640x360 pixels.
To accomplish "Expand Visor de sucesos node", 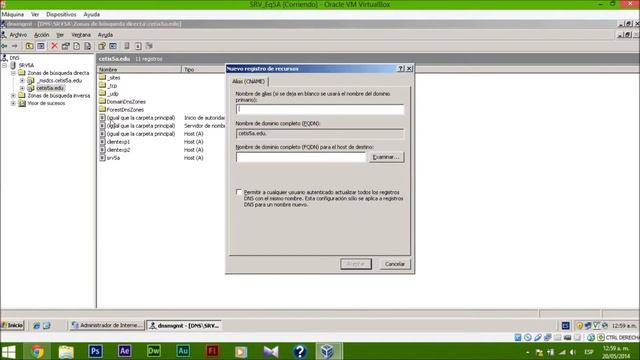I will tap(13, 103).
